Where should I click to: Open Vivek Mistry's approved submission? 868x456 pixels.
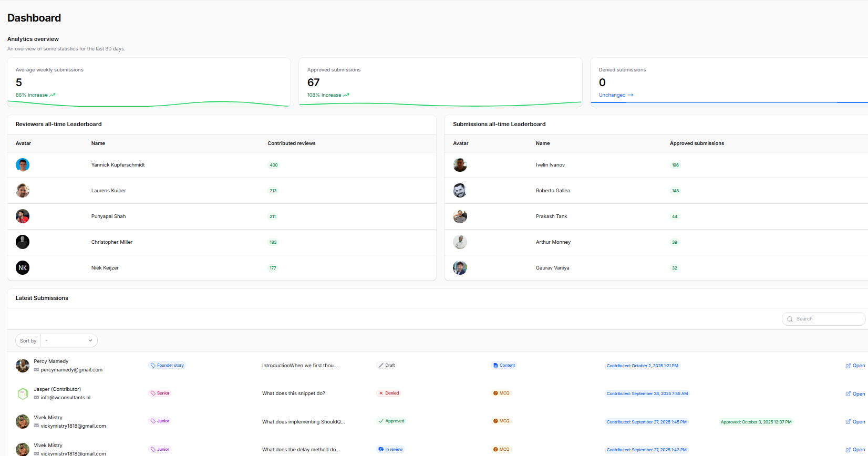coord(855,421)
